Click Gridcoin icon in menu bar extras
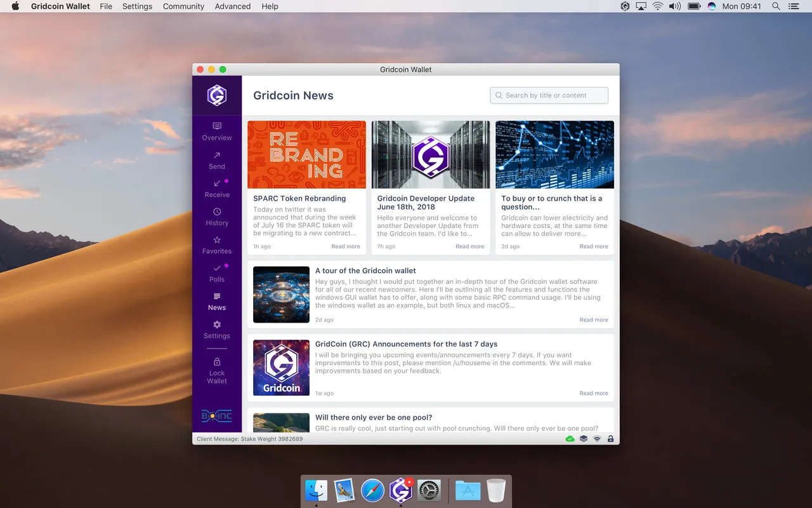The image size is (812, 508). coord(625,6)
